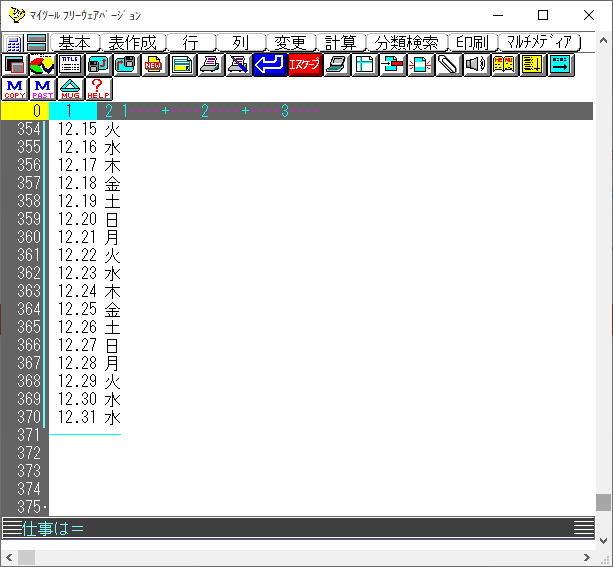Click the paperclip attachment icon
The height and width of the screenshot is (567, 613).
(448, 65)
